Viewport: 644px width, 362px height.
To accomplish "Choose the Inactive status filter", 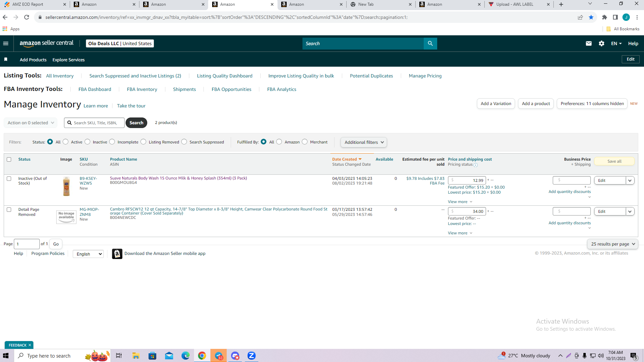I will point(88,142).
